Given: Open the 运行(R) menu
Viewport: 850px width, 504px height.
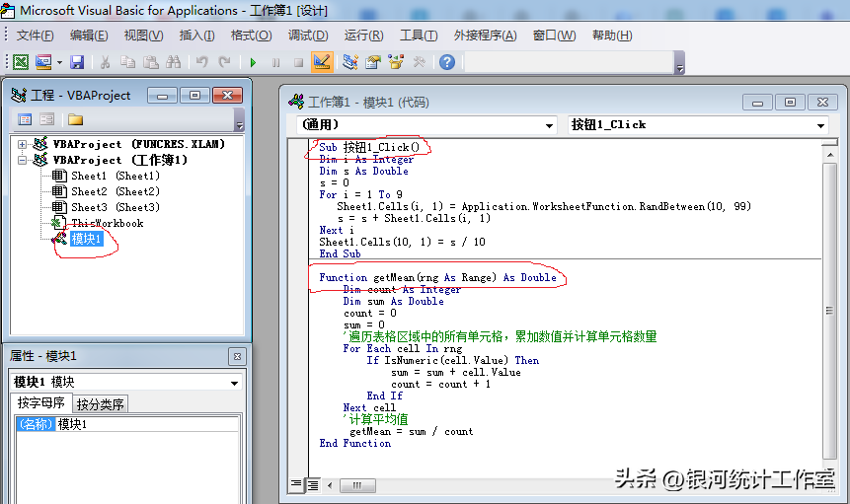Looking at the screenshot, I should (363, 36).
